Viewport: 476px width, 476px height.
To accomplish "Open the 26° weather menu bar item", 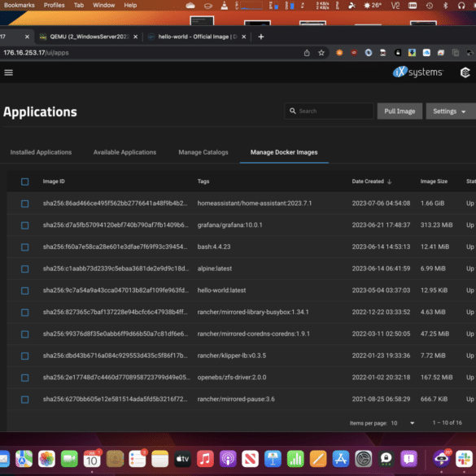I will click(373, 6).
